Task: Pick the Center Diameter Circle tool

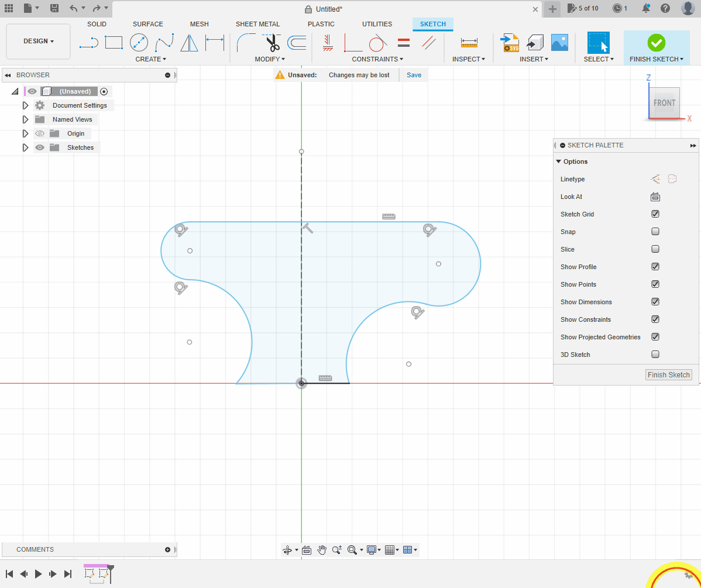Action: 139,43
